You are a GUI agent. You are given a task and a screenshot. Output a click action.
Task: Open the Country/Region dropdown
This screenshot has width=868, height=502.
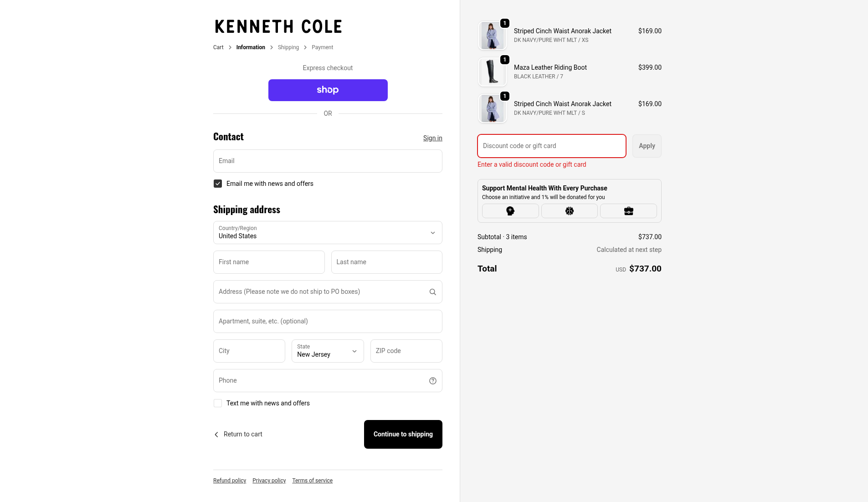(x=328, y=233)
